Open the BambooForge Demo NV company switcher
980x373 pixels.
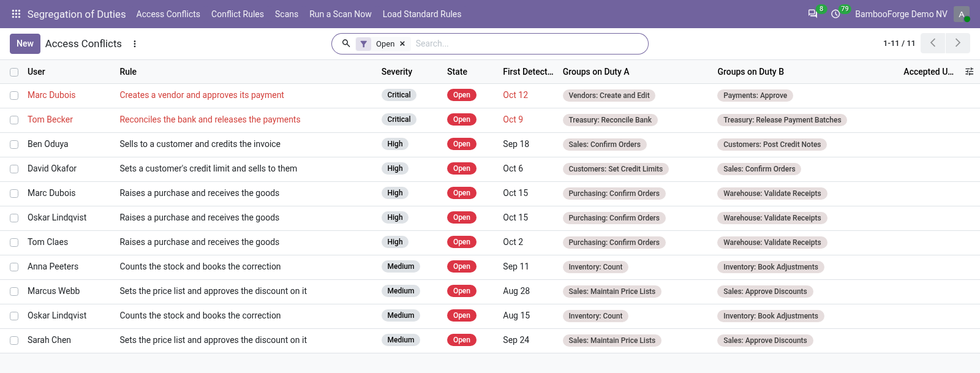[901, 14]
